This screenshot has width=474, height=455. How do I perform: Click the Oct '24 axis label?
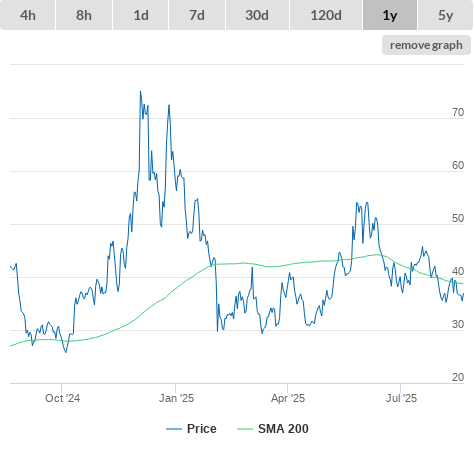62,398
